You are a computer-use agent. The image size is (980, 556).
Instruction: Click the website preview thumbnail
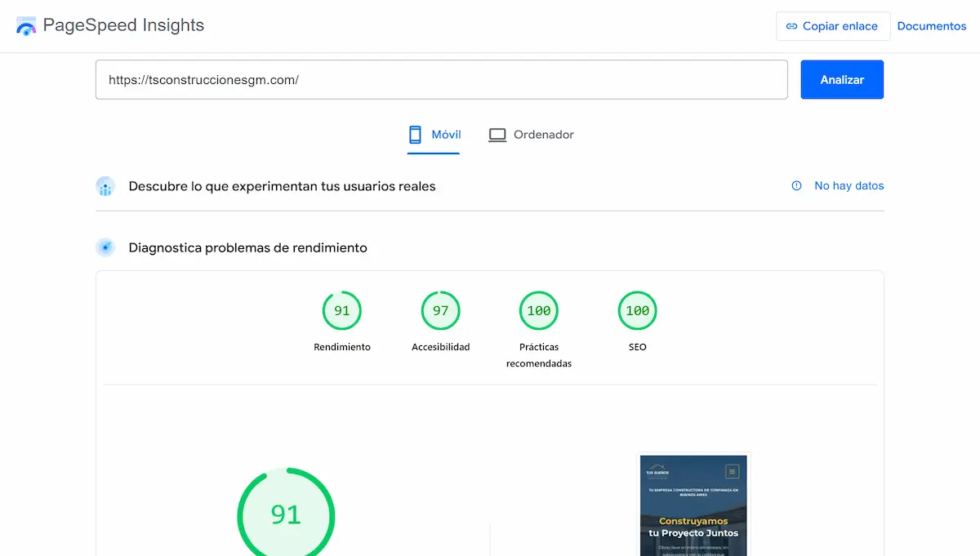tap(693, 505)
